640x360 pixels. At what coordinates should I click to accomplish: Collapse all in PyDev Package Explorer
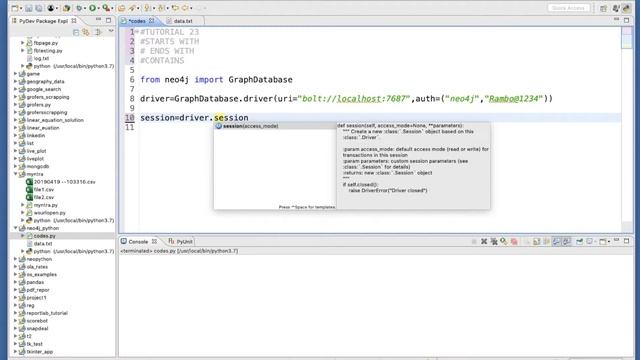pyautogui.click(x=76, y=32)
